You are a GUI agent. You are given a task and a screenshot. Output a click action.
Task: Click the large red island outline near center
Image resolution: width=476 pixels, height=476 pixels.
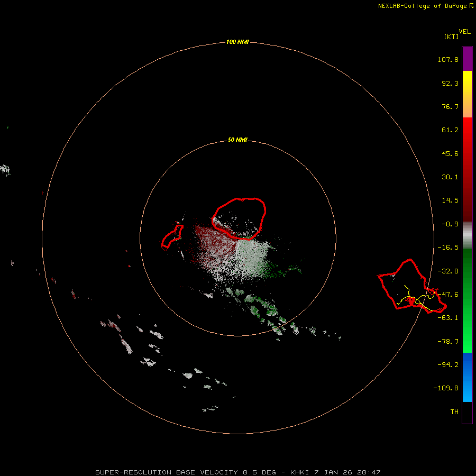click(239, 218)
